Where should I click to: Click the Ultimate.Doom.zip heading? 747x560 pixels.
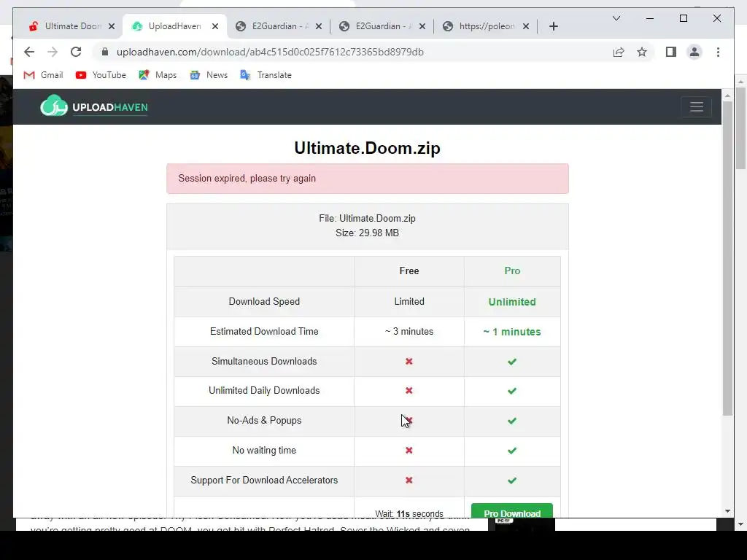[x=368, y=148]
